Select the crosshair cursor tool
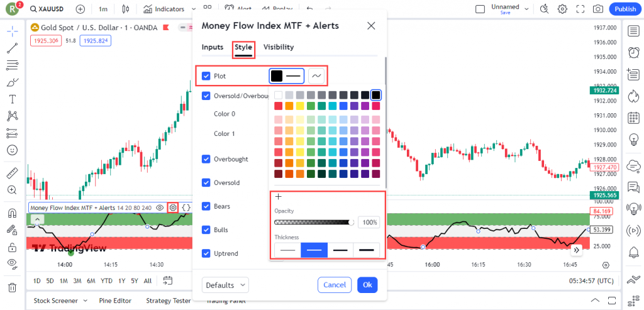Viewport: 644px width, 310px height. click(x=13, y=31)
